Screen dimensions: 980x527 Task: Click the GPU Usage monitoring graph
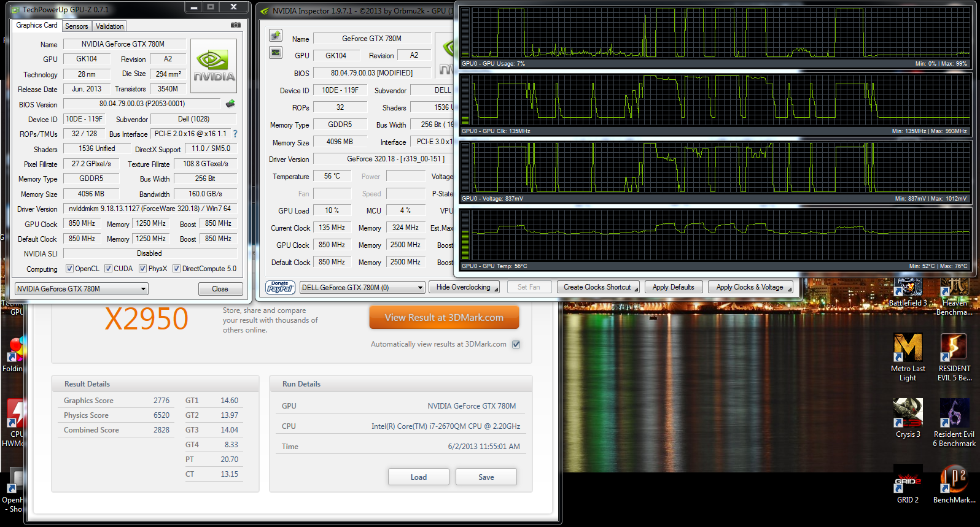tap(715, 37)
